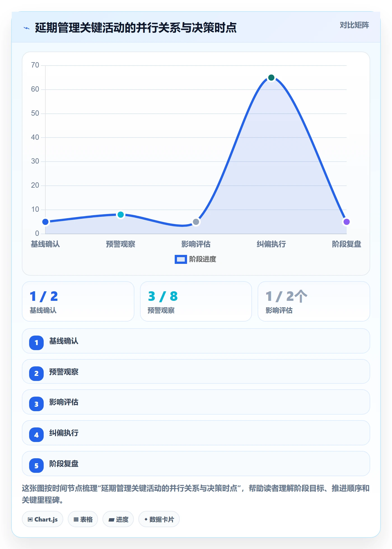The height and width of the screenshot is (549, 392).
Task: Click the lightning icon beside the title
Action: [27, 28]
